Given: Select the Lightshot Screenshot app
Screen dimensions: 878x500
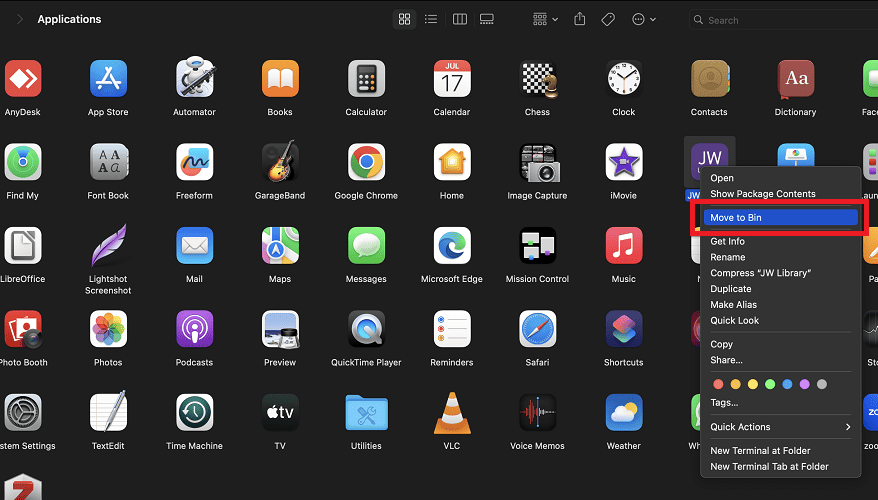Looking at the screenshot, I should [108, 246].
